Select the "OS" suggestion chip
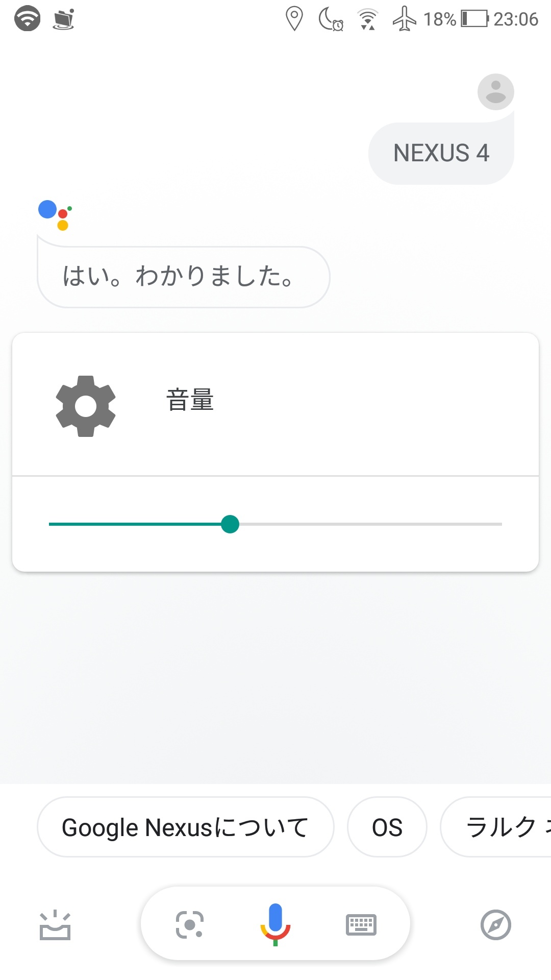Viewport: 551px width, 980px height. pos(387,827)
